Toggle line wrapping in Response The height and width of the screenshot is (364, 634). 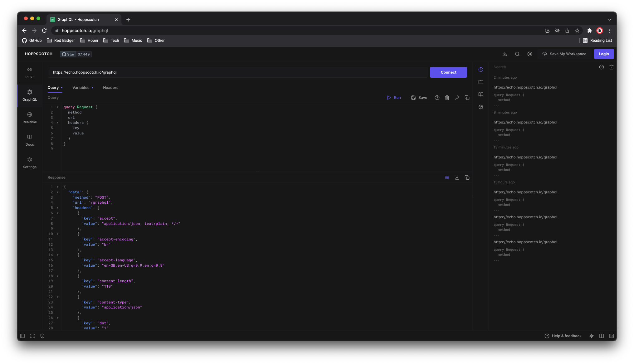click(x=447, y=177)
